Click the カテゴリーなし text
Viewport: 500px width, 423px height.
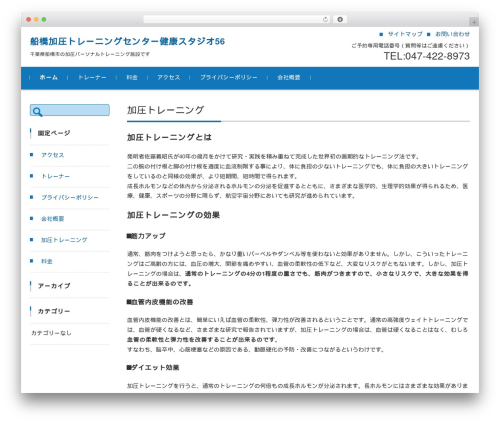tap(51, 333)
